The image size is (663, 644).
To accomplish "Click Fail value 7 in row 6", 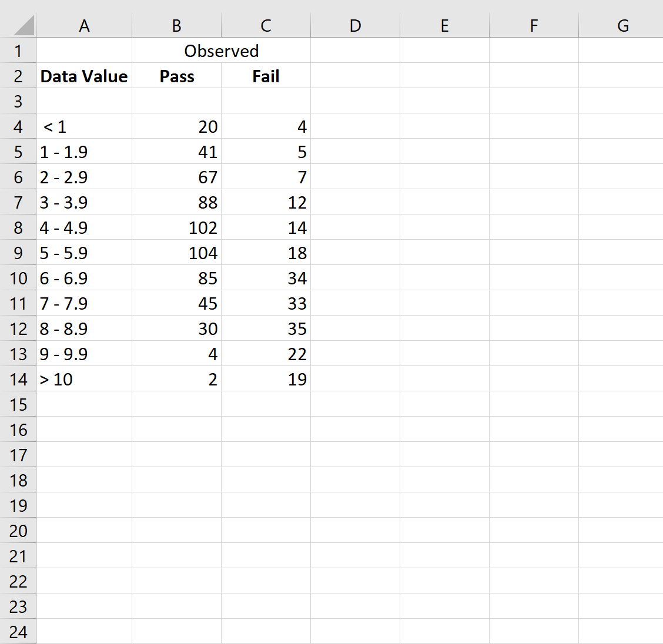I will tap(266, 177).
